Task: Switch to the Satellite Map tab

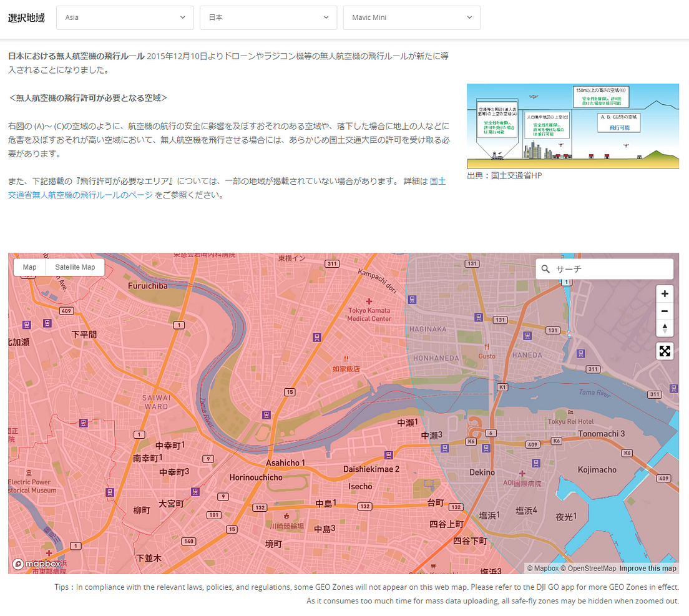Action: point(75,267)
